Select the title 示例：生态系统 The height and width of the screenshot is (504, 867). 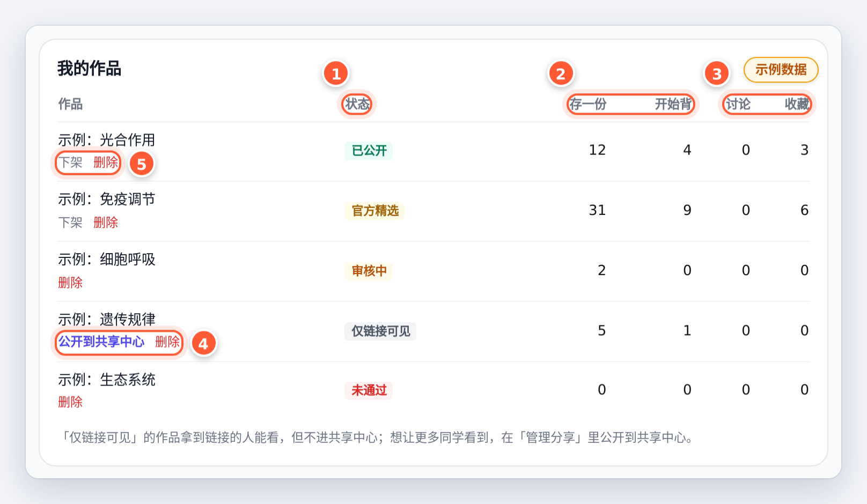click(x=107, y=380)
